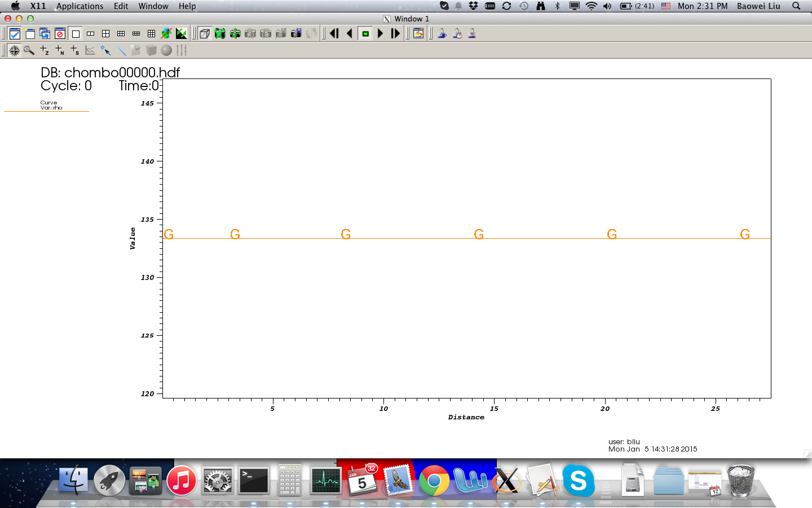Select the spreadsheet pick +S icon

point(75,50)
